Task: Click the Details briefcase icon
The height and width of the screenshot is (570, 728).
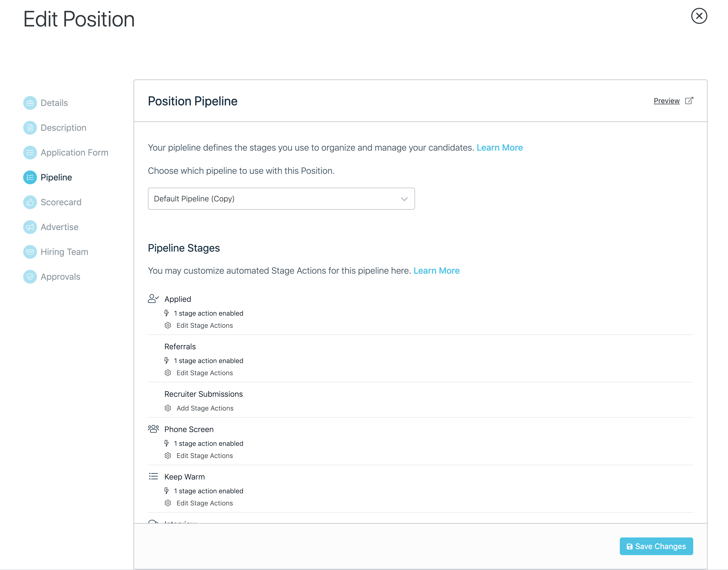Action: pos(30,103)
